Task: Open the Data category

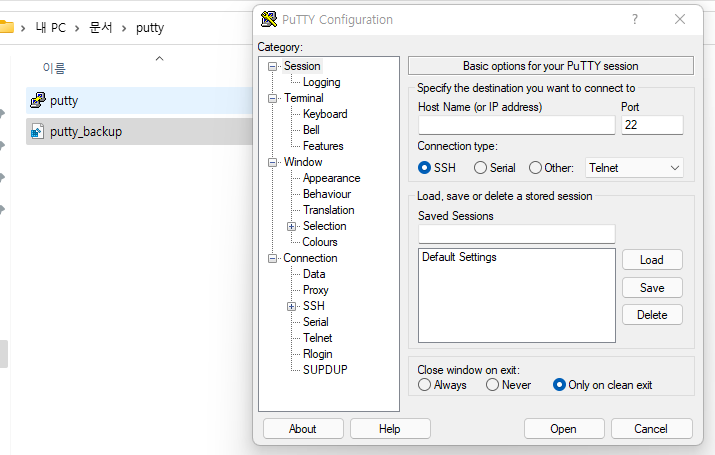Action: tap(314, 274)
